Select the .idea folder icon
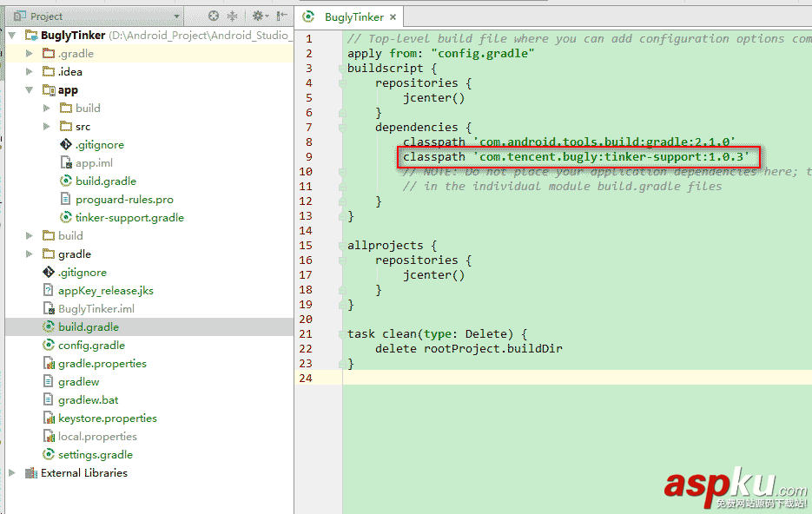 [49, 71]
